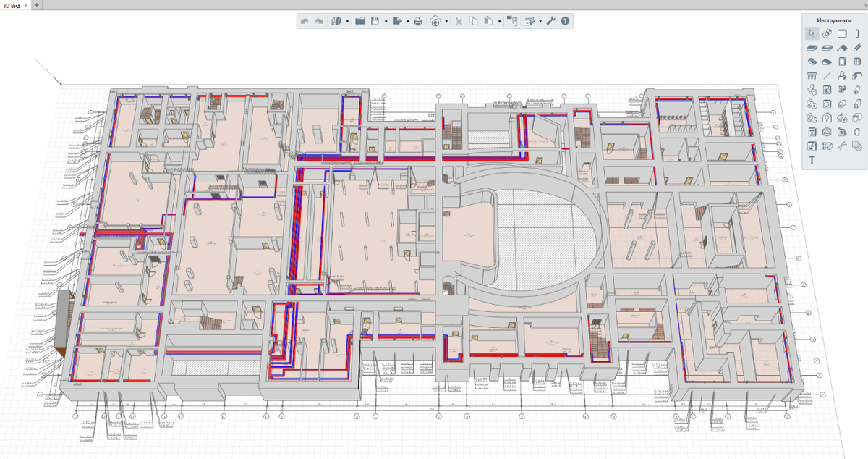Image resolution: width=868 pixels, height=459 pixels.
Task: Select the washing machine equipment tool
Action: [x=827, y=89]
